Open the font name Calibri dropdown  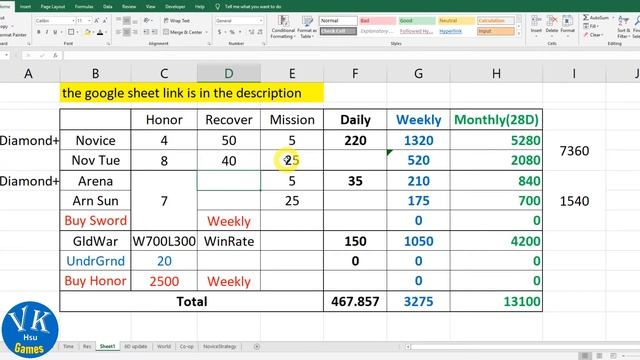pyautogui.click(x=73, y=20)
